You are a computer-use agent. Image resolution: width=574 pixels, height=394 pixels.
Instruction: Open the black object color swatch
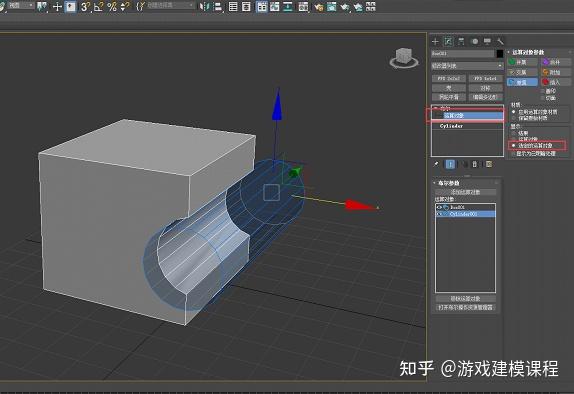coord(500,54)
